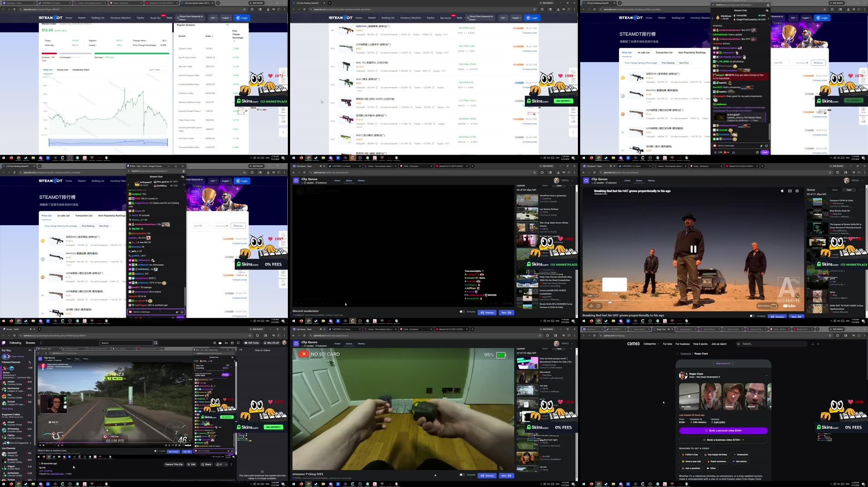Click Book a business video $700+ button

click(723, 440)
